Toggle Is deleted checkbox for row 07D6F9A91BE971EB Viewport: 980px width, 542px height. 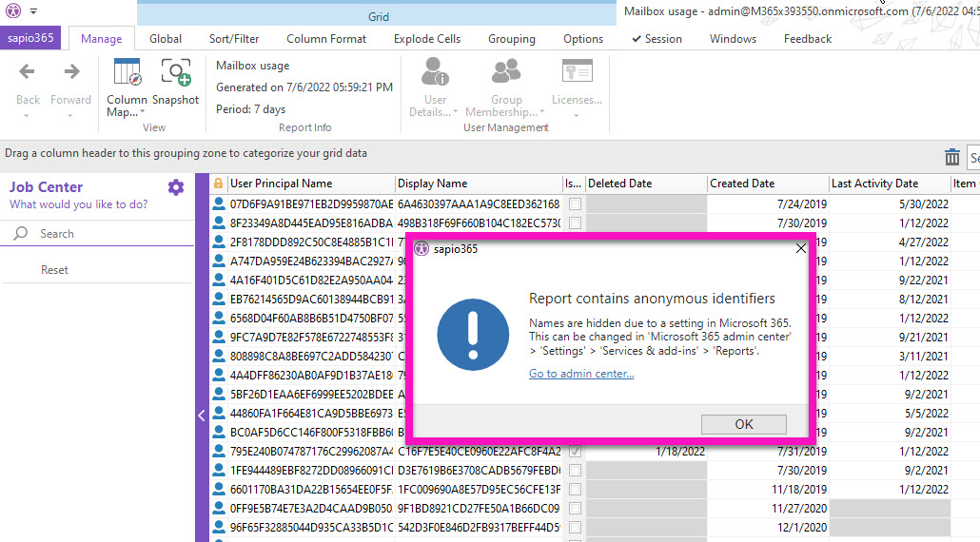click(575, 204)
